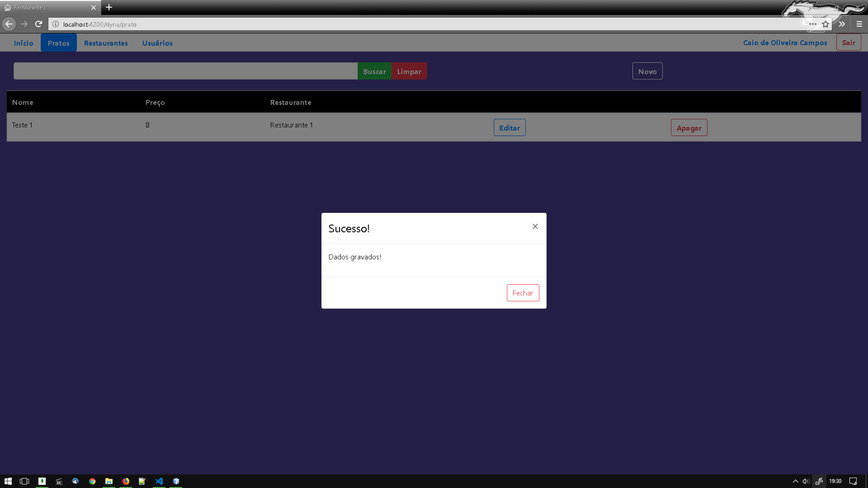The width and height of the screenshot is (868, 488).
Task: Go back with the browser back arrow
Action: [9, 24]
